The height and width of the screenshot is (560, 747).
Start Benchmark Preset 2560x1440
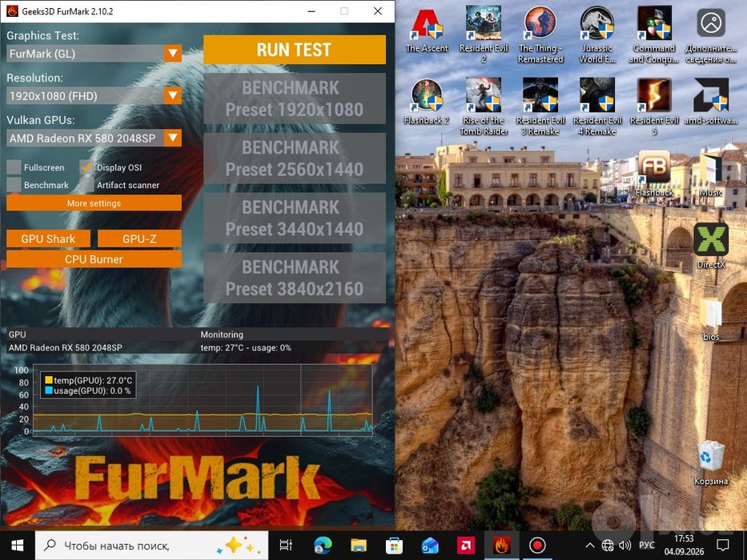point(295,158)
